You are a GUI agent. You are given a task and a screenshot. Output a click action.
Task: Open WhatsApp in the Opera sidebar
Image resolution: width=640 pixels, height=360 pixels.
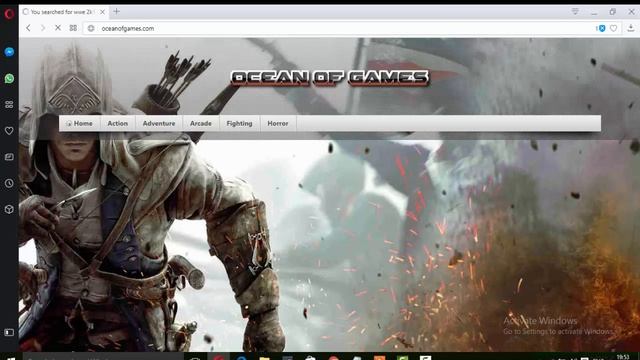tap(9, 78)
